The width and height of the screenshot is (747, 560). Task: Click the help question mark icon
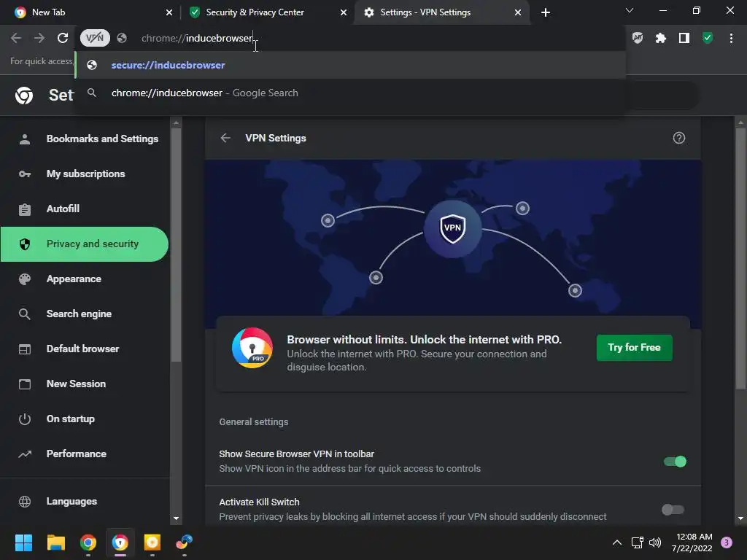[679, 138]
